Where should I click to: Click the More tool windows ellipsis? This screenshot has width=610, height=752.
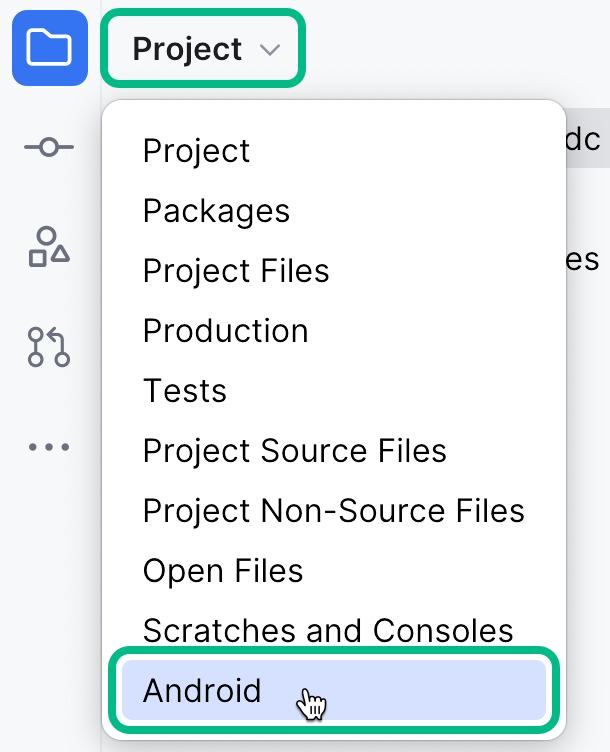click(x=49, y=446)
